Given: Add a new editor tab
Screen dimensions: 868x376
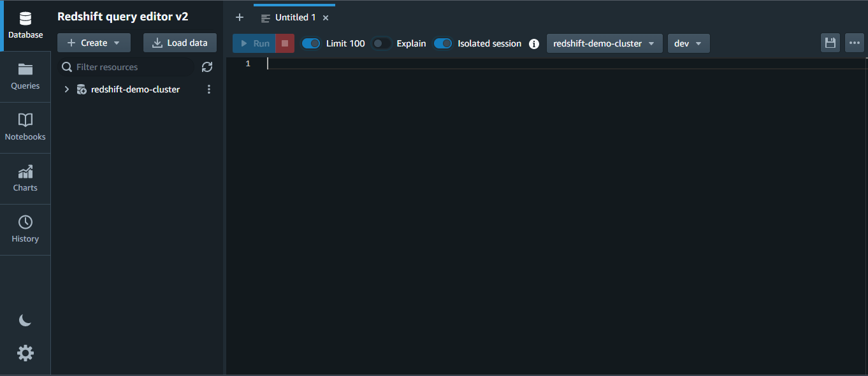Looking at the screenshot, I should pos(240,17).
